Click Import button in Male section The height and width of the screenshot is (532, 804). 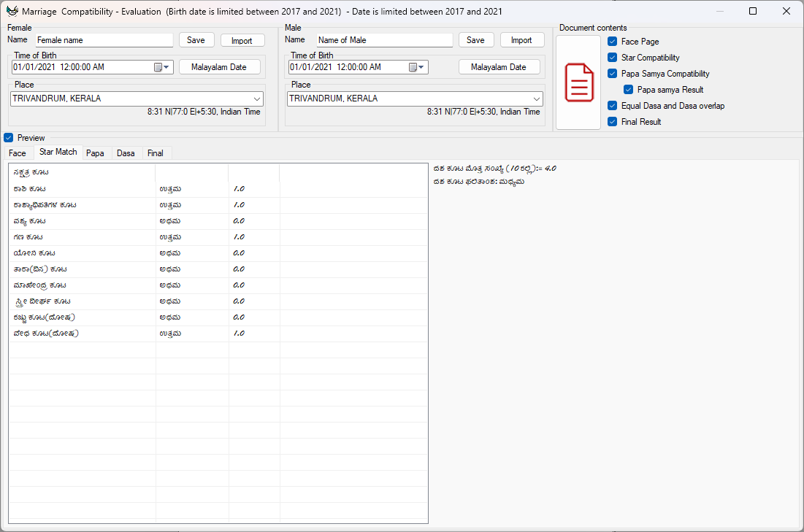(521, 40)
